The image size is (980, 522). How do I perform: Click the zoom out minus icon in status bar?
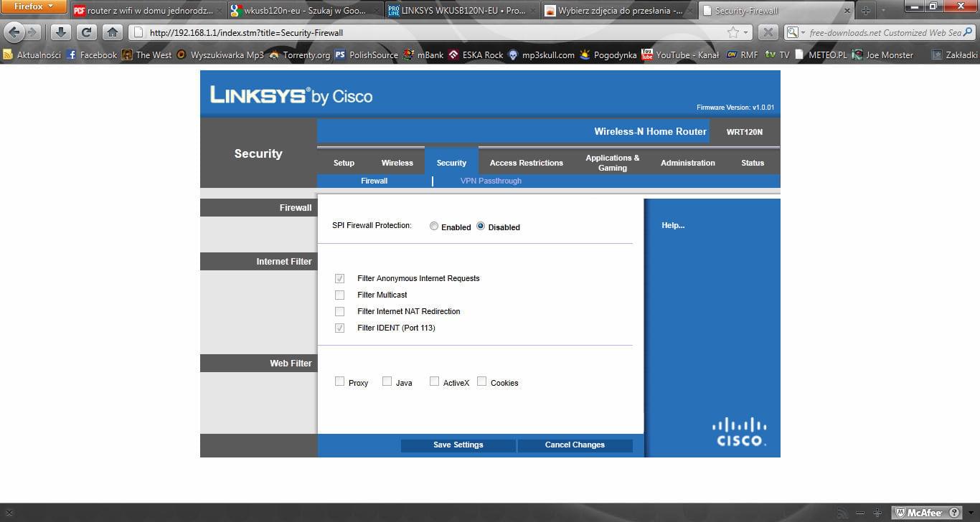pos(860,513)
